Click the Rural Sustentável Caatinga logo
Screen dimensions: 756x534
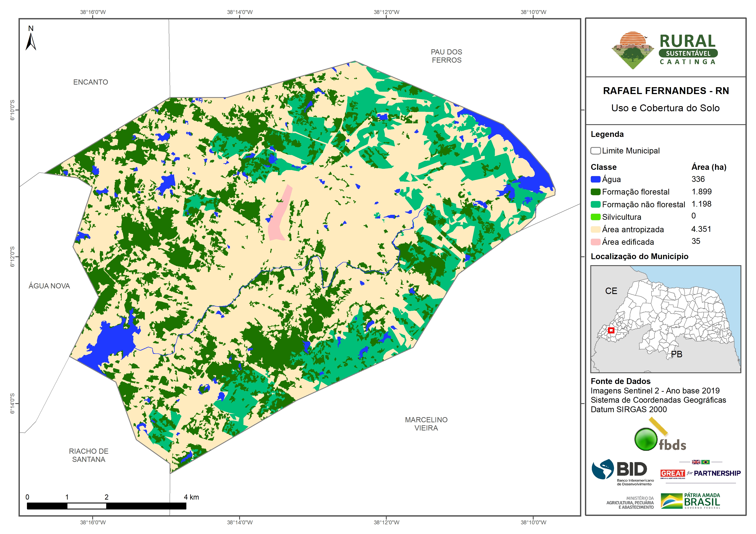coord(665,50)
